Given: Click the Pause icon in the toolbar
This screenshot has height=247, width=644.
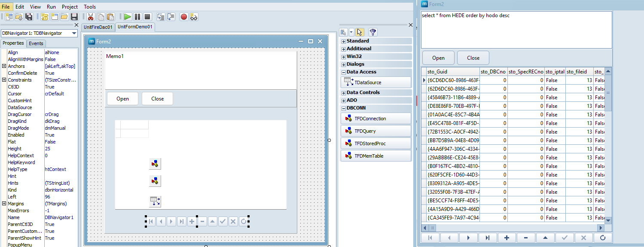Looking at the screenshot, I should click(x=137, y=17).
